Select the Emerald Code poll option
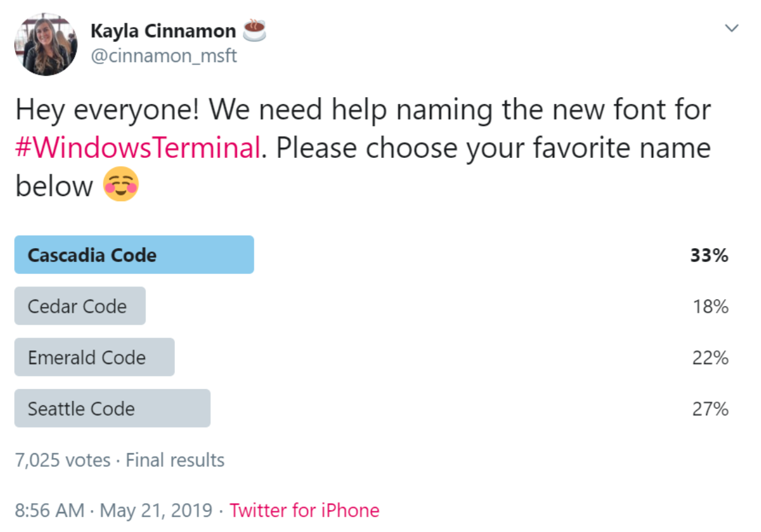Image resolution: width=761 pixels, height=532 pixels. pyautogui.click(x=95, y=357)
